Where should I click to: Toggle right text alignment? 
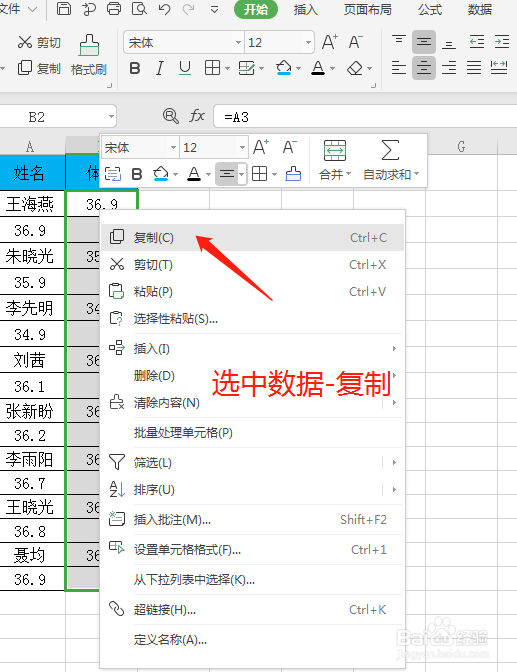[449, 68]
